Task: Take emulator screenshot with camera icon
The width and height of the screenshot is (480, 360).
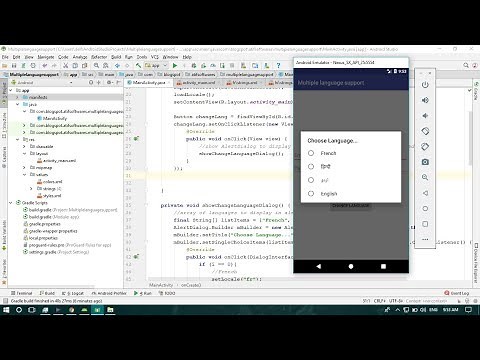Action: [x=425, y=162]
